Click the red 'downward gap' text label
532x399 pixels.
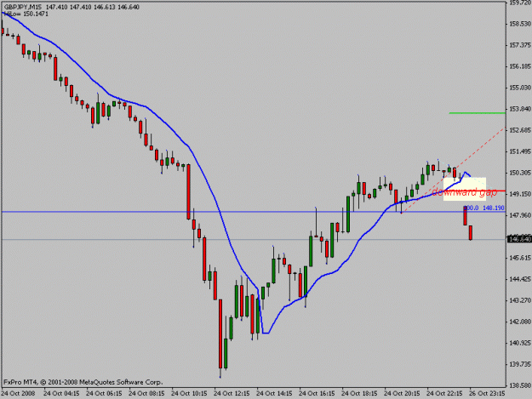click(x=464, y=192)
